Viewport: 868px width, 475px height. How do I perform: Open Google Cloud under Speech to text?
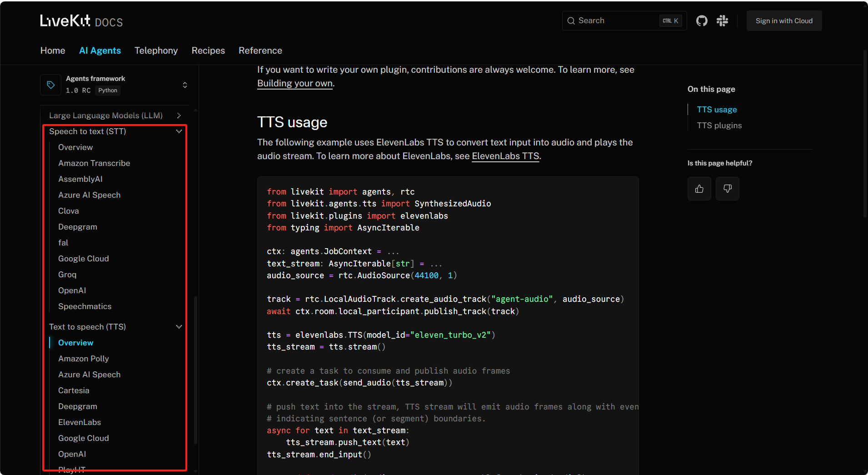point(84,259)
